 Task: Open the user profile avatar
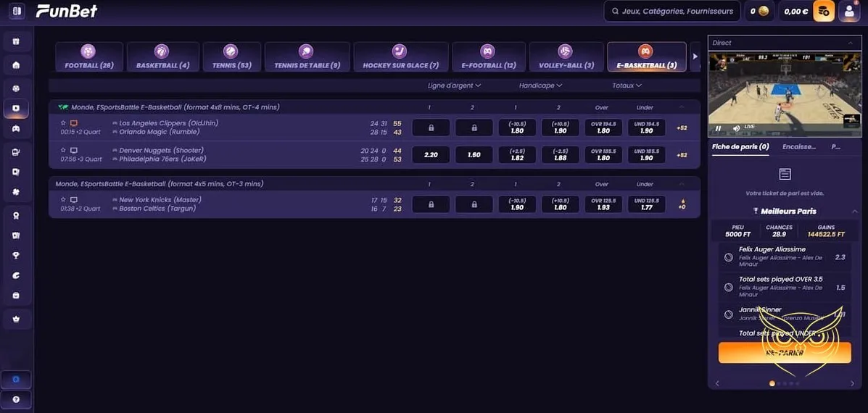coord(849,11)
